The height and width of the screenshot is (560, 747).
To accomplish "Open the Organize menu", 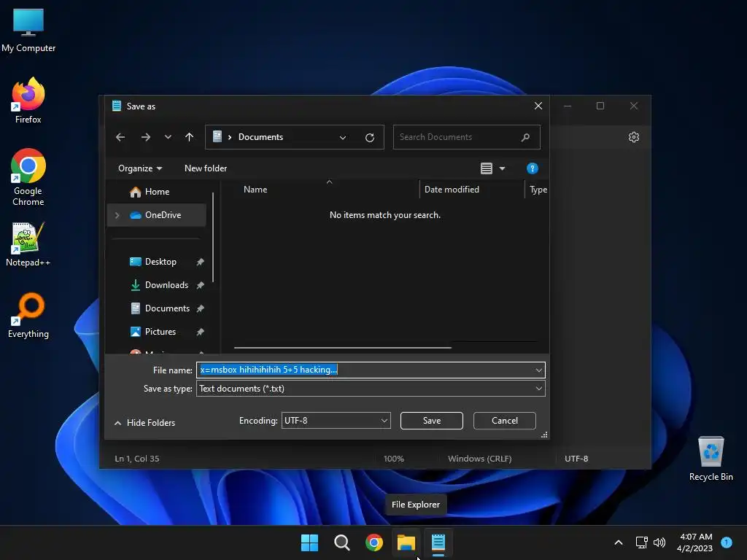I will pyautogui.click(x=140, y=168).
